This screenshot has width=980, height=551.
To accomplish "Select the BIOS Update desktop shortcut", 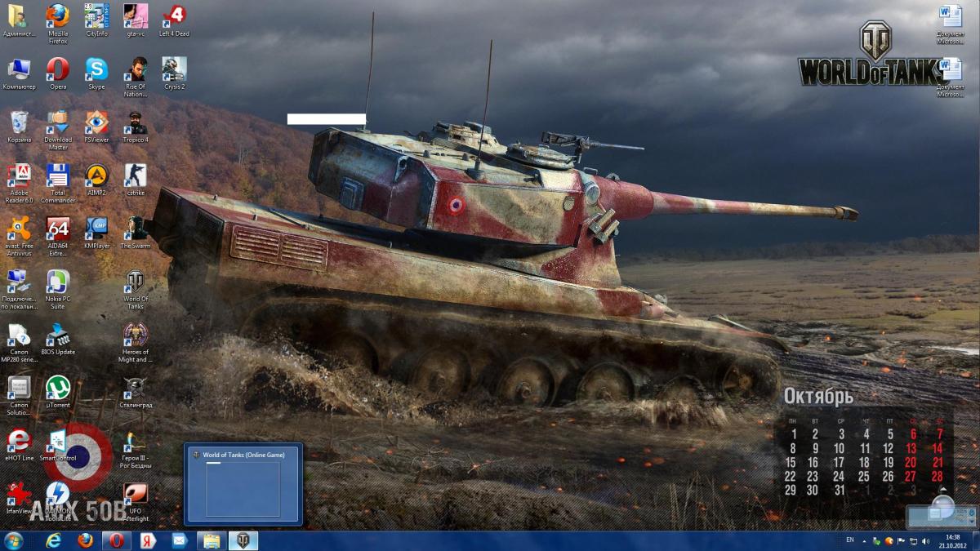I will click(x=58, y=339).
